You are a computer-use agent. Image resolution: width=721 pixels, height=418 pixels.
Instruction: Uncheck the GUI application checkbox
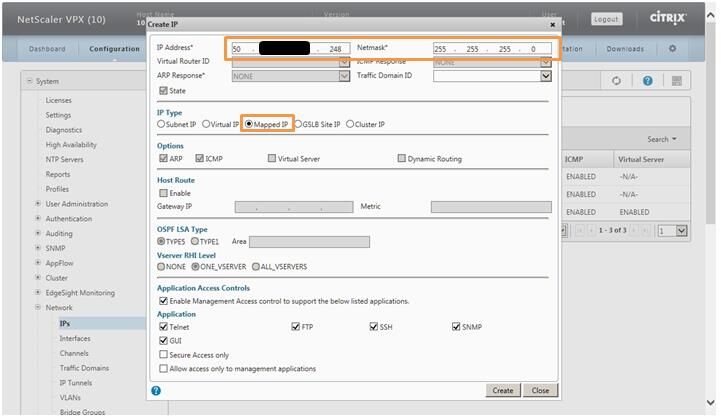pos(163,340)
